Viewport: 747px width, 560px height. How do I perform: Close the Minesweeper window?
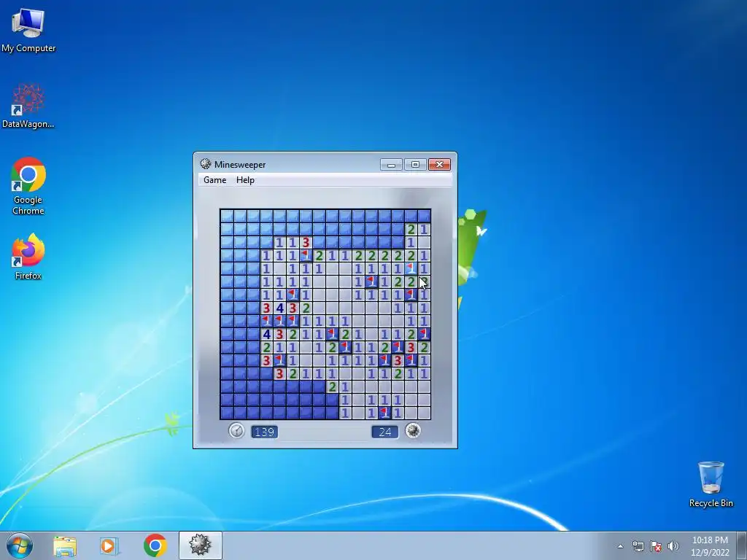pos(439,165)
